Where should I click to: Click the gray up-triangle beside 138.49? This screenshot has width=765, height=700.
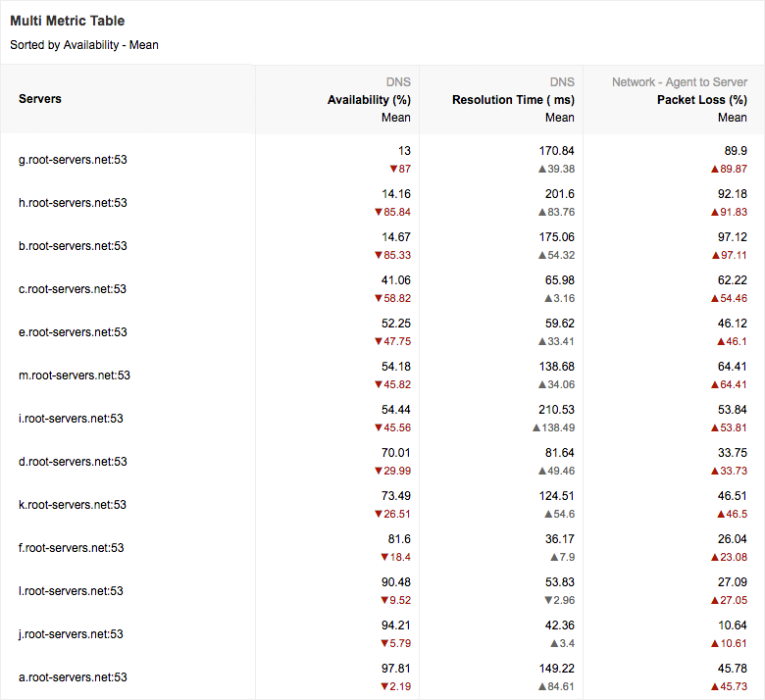(x=536, y=428)
